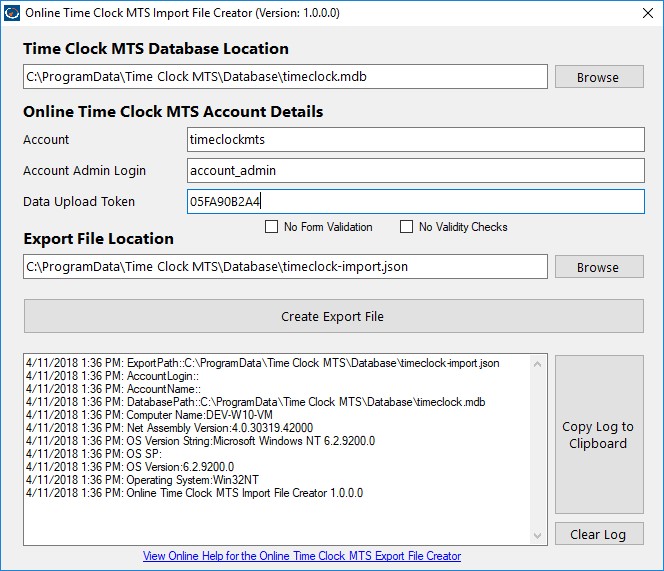
Task: Enable the No Form Validation checkbox
Action: click(x=271, y=227)
